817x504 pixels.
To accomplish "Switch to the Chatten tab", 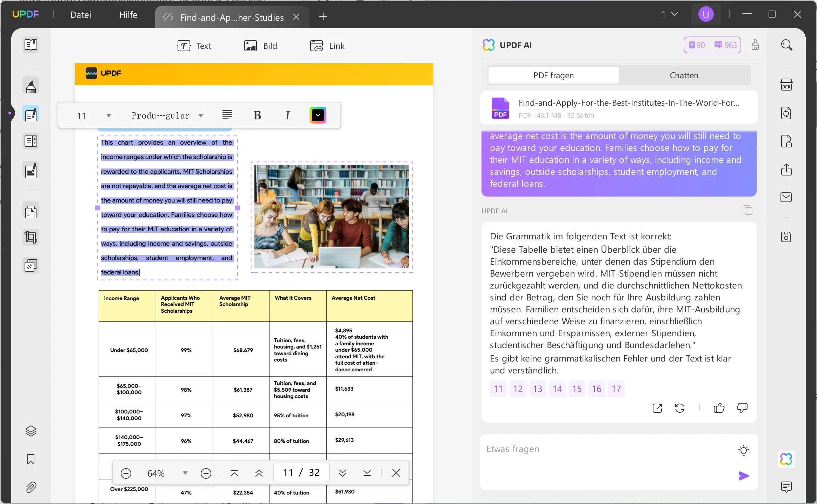I will 684,75.
